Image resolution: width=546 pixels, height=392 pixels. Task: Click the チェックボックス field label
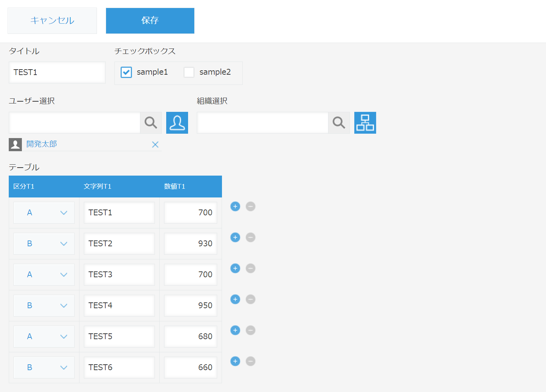(145, 51)
